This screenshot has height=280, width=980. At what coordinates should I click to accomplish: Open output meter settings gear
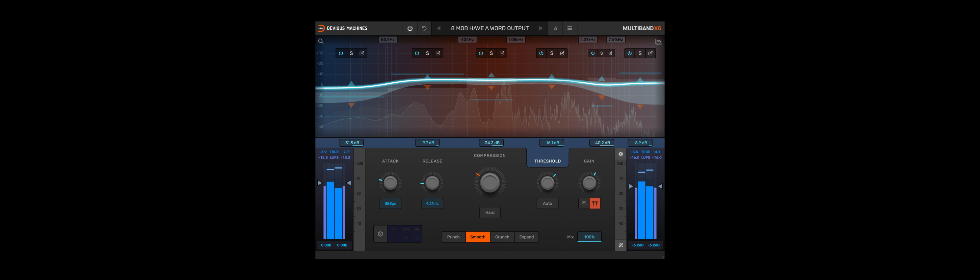[621, 154]
